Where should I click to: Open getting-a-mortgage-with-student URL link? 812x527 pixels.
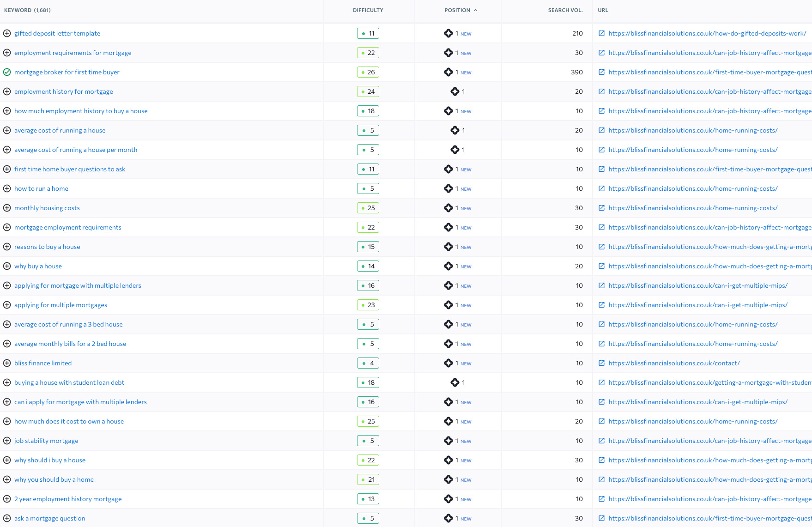(710, 382)
